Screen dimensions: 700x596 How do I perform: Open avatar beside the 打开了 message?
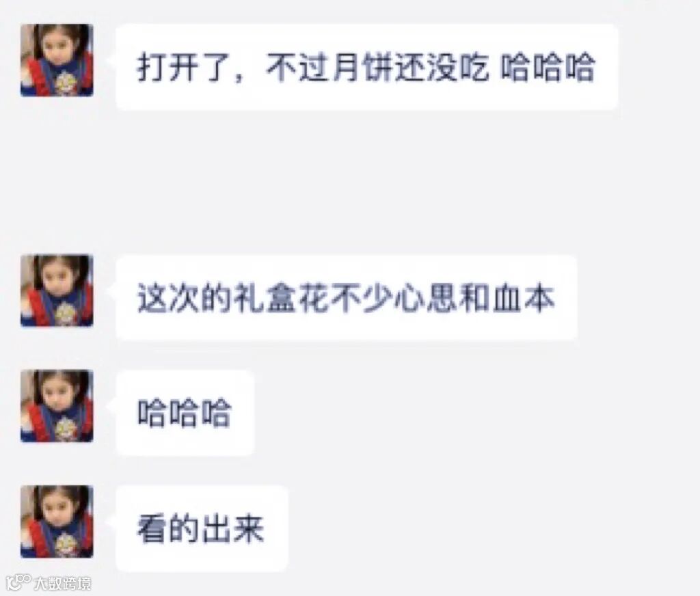pyautogui.click(x=57, y=60)
